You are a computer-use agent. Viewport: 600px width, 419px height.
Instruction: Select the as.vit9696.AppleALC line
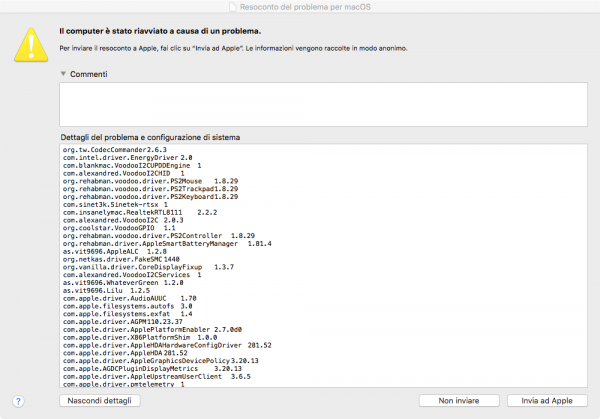click(115, 251)
